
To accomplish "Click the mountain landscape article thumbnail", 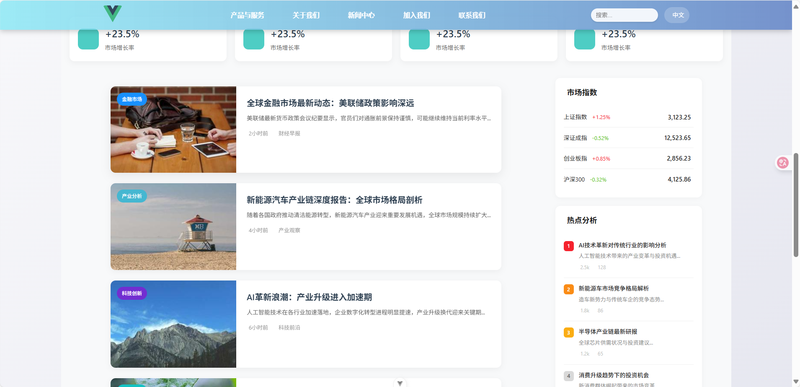I will (x=173, y=324).
